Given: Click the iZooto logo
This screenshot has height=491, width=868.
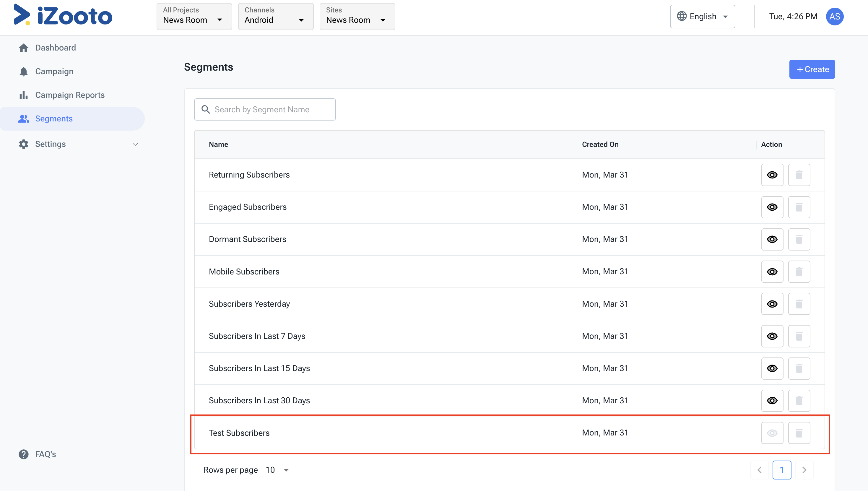Looking at the screenshot, I should (63, 16).
